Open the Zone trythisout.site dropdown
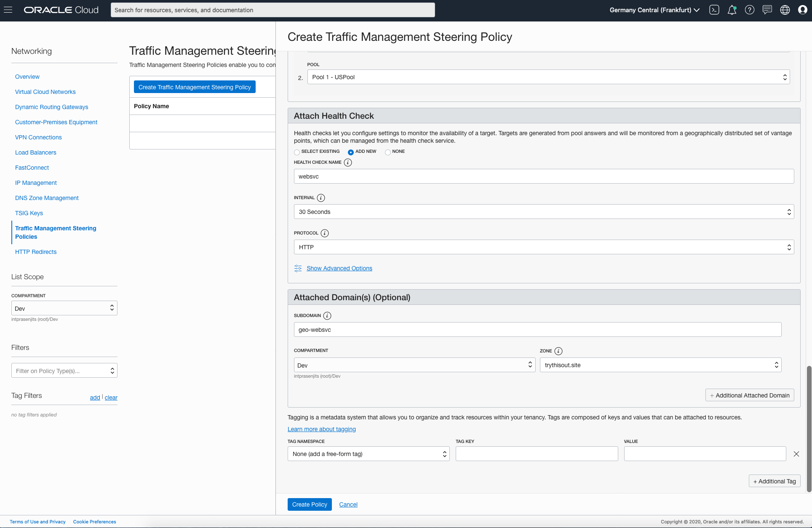Viewport: 812px width, 528px height. click(660, 365)
